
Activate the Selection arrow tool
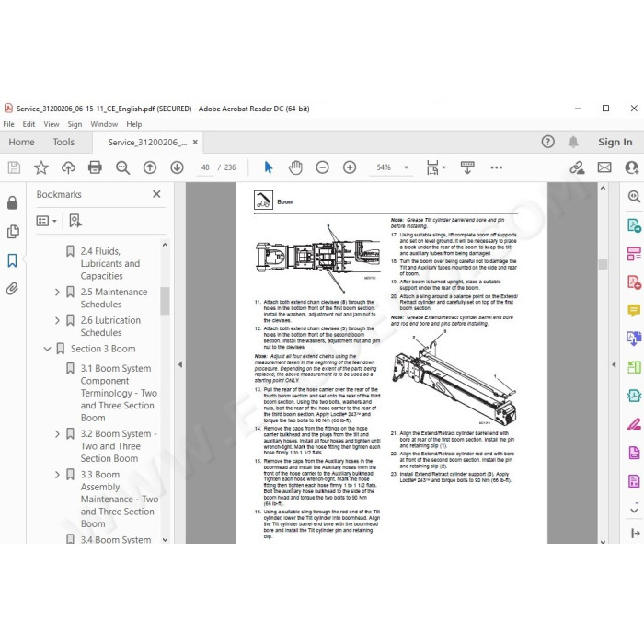269,167
